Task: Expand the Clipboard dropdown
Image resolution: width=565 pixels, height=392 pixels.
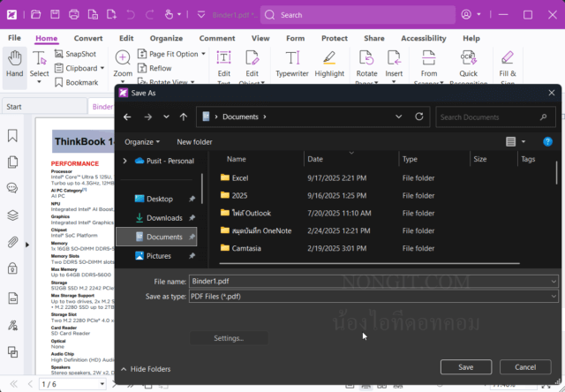Action: coord(102,68)
